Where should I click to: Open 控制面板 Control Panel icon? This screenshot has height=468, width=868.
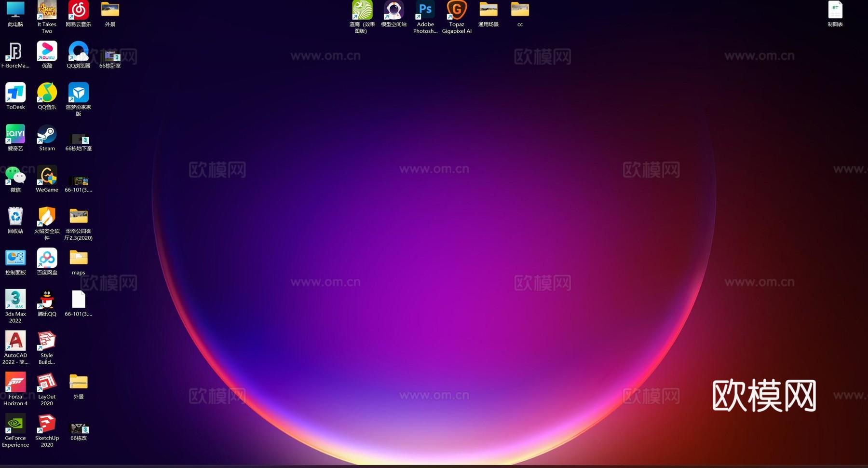15,258
